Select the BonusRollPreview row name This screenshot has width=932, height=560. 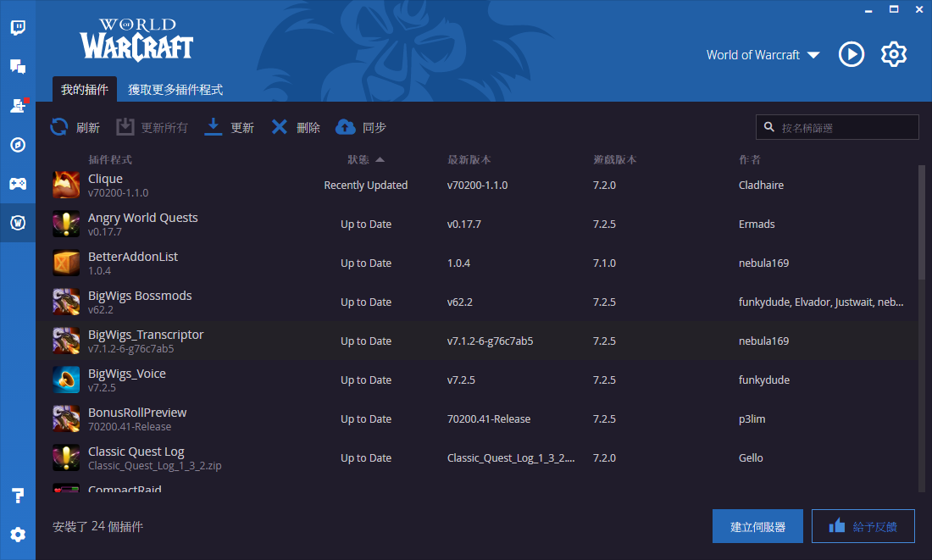coord(137,413)
